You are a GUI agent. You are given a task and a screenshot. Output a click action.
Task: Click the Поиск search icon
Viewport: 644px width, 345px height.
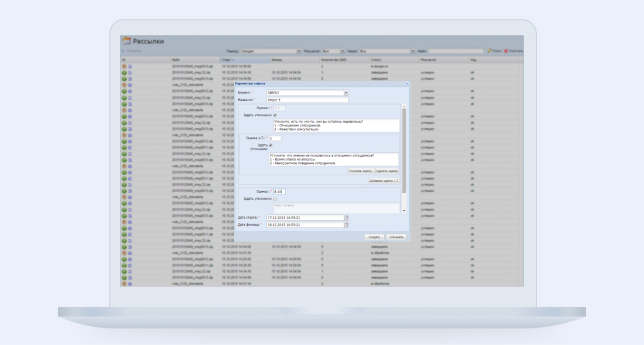click(x=489, y=51)
